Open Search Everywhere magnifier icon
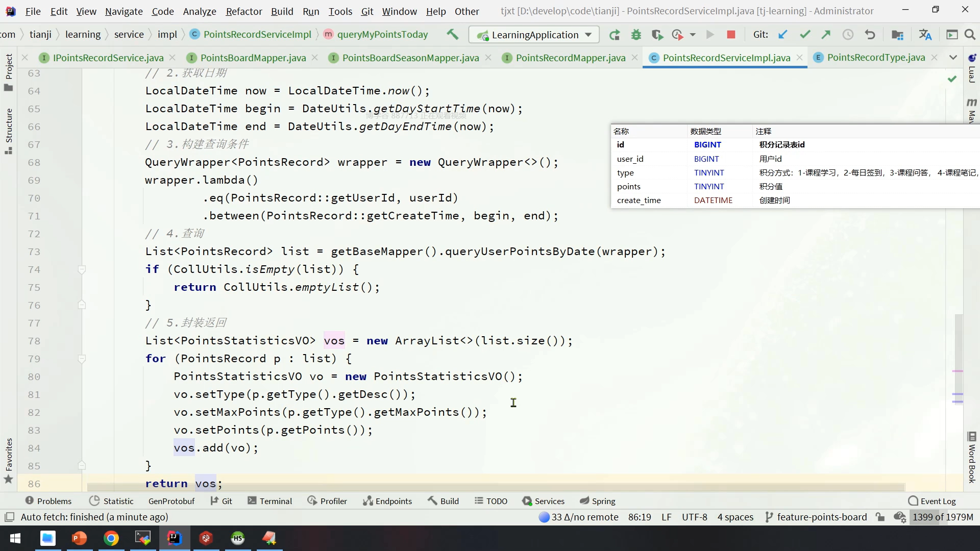The image size is (980, 551). coord(970,34)
